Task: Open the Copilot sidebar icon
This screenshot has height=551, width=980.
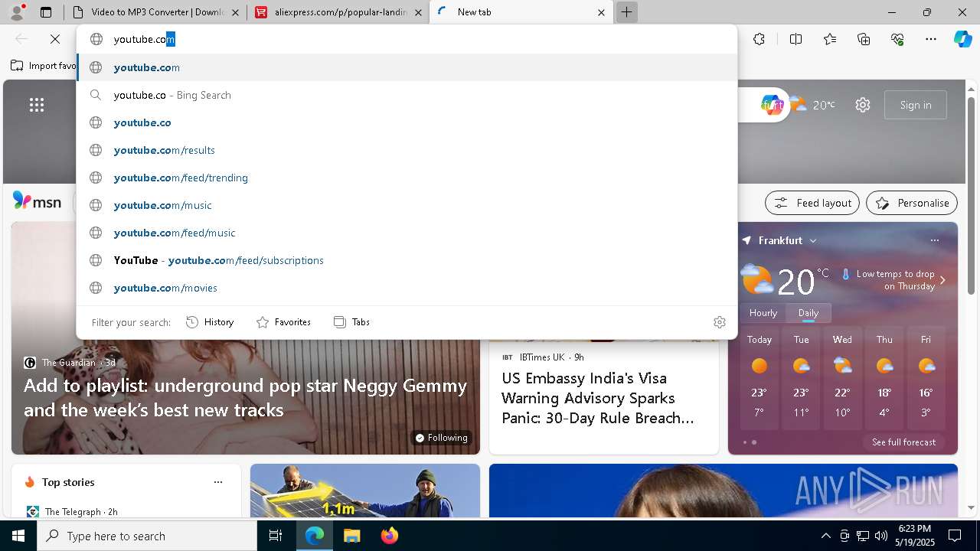Action: (962, 39)
